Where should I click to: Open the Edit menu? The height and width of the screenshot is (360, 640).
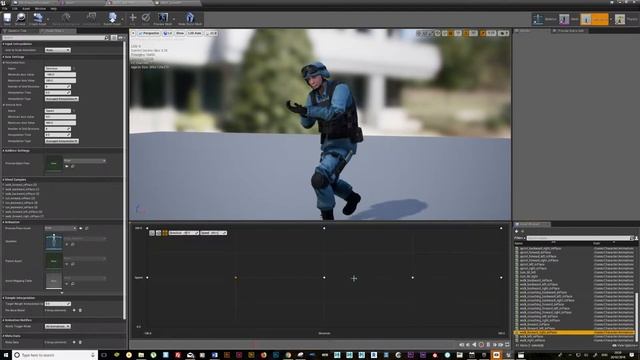[x=15, y=8]
